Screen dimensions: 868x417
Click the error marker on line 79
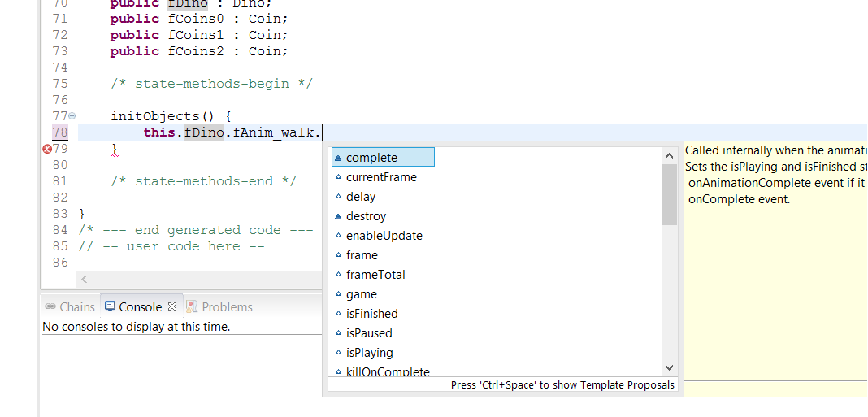pos(47,149)
